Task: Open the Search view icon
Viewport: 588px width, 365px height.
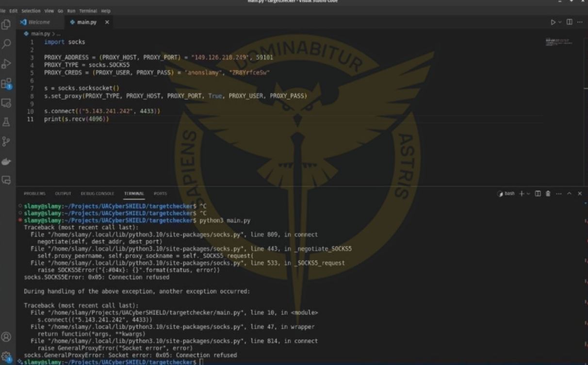Action: point(6,44)
